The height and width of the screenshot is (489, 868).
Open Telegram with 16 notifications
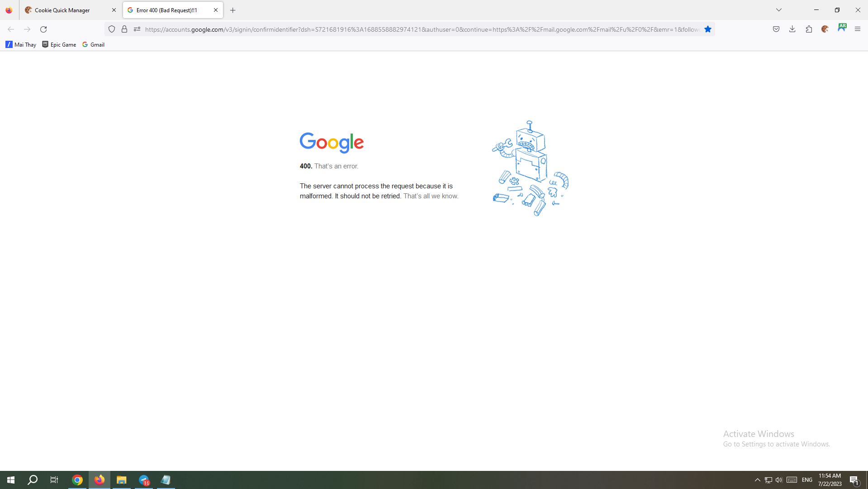pyautogui.click(x=144, y=480)
